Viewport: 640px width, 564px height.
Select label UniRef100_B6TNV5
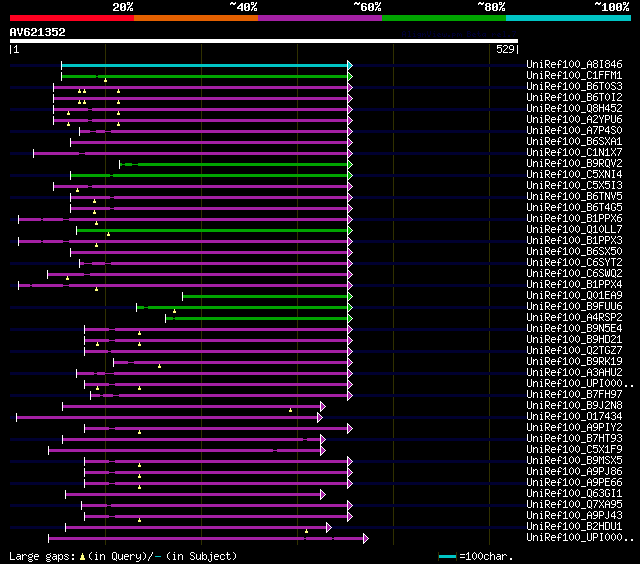click(574, 197)
